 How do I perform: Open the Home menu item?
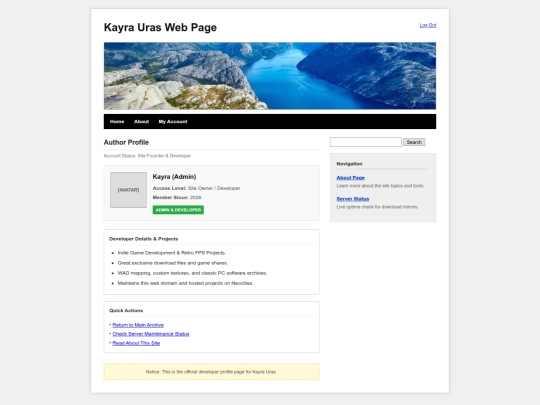(117, 122)
